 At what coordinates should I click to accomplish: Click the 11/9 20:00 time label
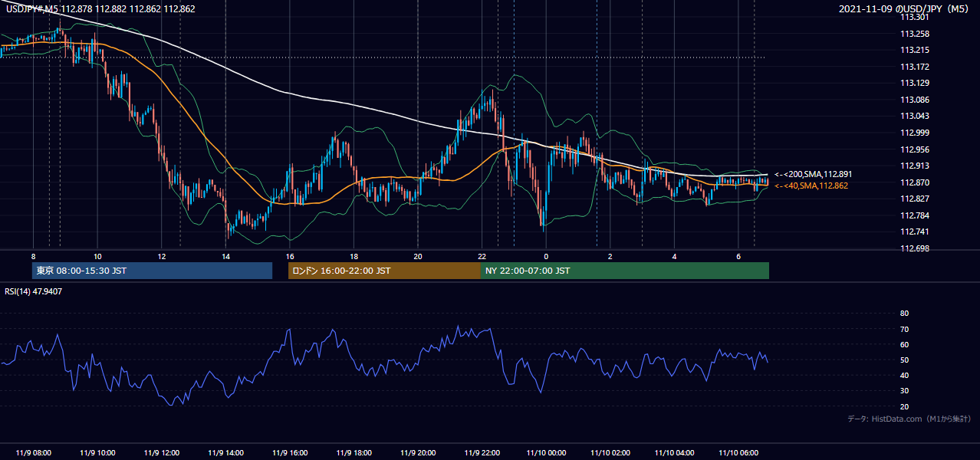pyautogui.click(x=418, y=452)
